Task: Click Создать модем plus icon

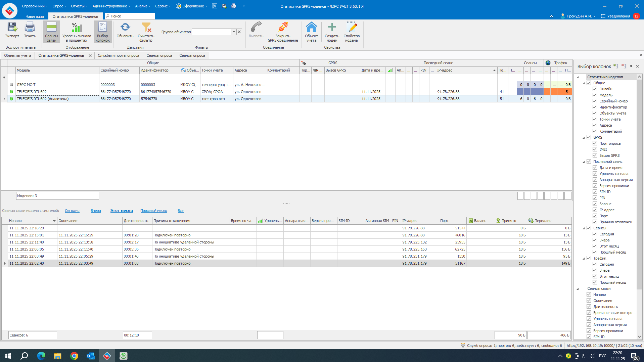Action: (x=332, y=28)
